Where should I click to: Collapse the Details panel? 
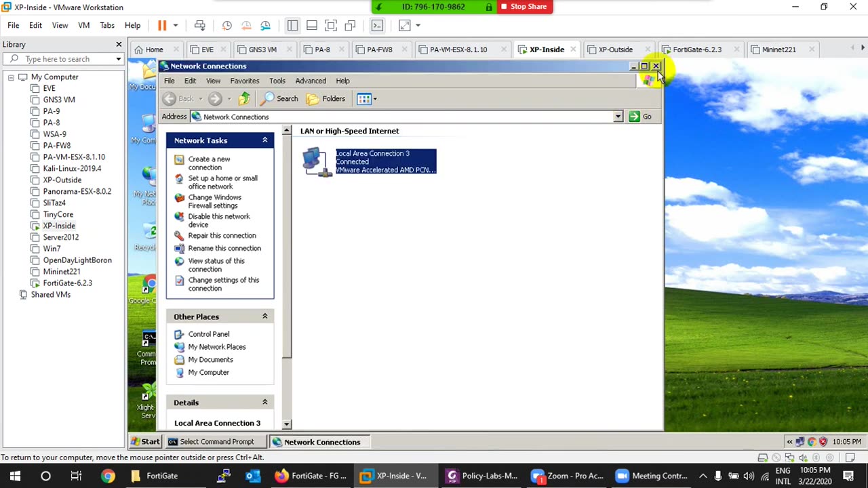[265, 403]
